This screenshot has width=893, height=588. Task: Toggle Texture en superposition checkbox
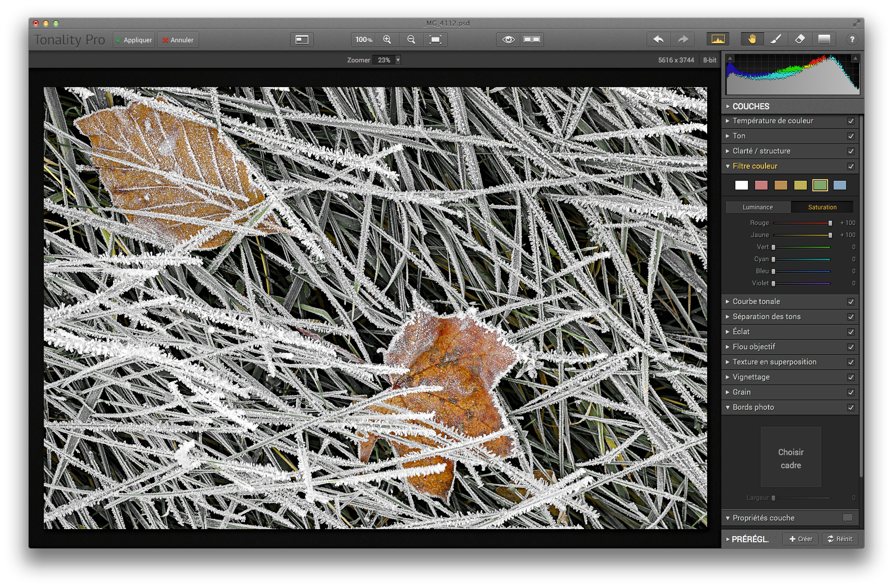tap(851, 362)
